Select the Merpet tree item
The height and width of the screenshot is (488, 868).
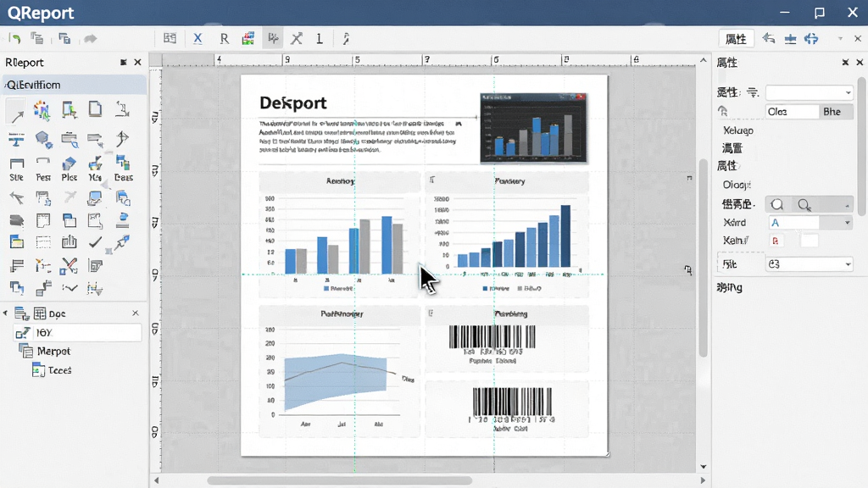(53, 352)
